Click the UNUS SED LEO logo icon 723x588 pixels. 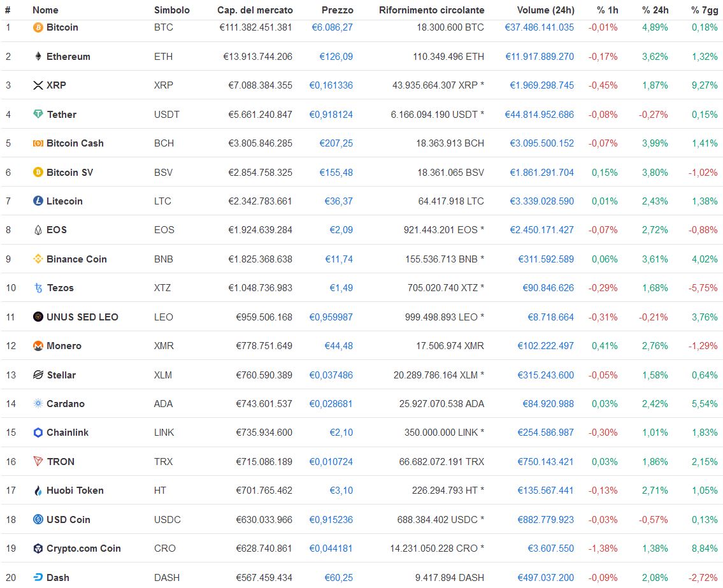38,317
